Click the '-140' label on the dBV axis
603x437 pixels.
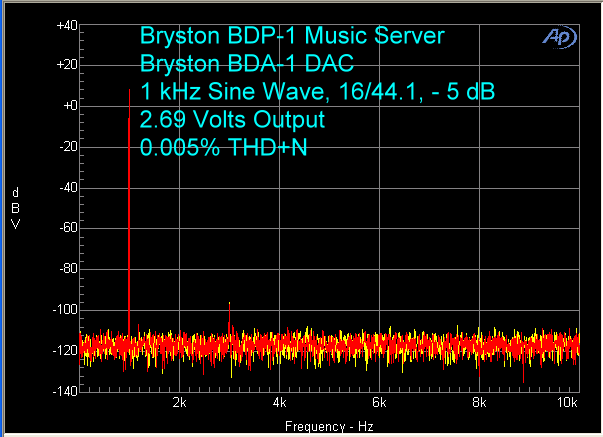(65, 391)
